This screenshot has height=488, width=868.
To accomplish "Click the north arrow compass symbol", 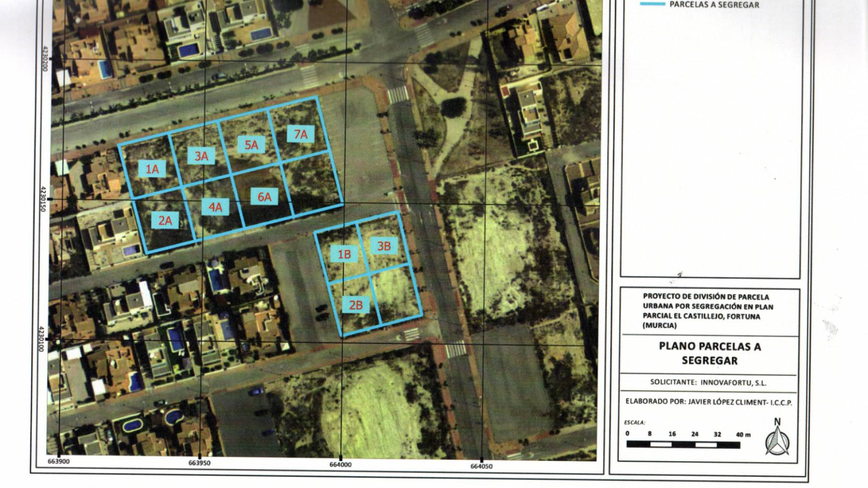I will (778, 437).
